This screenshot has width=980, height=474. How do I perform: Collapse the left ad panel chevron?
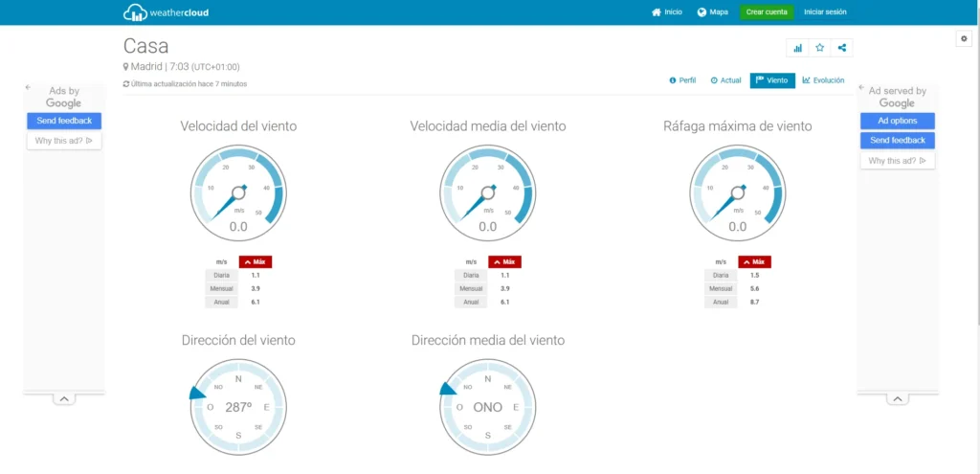click(63, 397)
